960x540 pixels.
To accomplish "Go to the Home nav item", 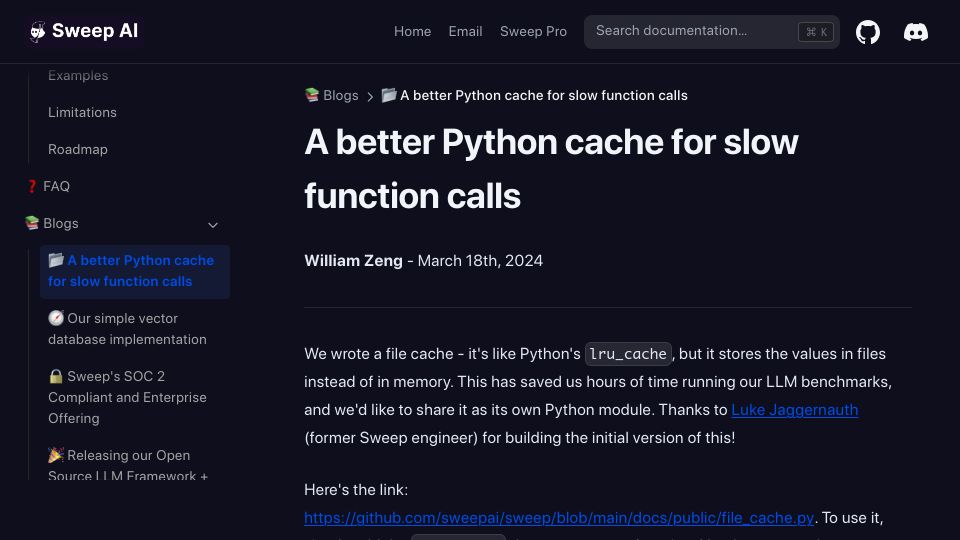I will 413,31.
